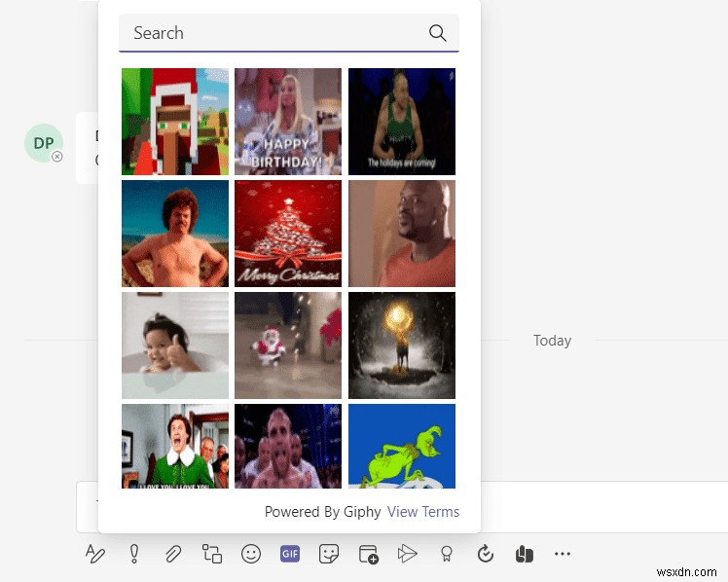Open the View Terms link
Image resolution: width=728 pixels, height=582 pixels.
[423, 512]
